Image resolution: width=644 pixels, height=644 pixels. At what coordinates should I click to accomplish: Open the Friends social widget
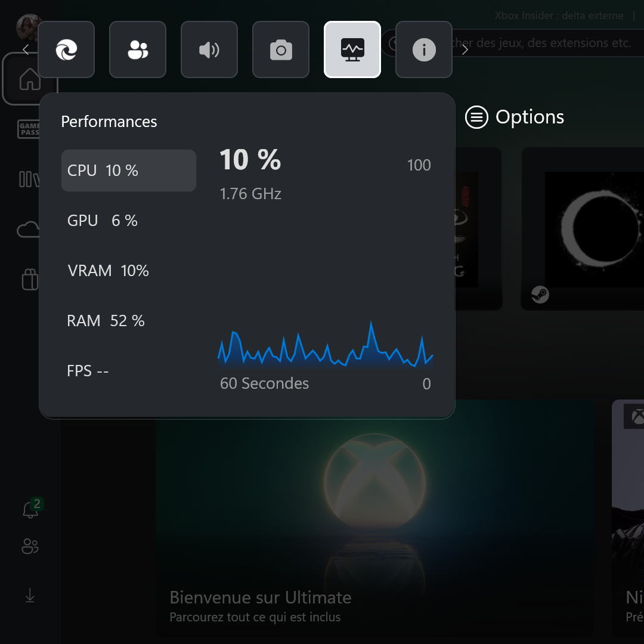(x=138, y=50)
